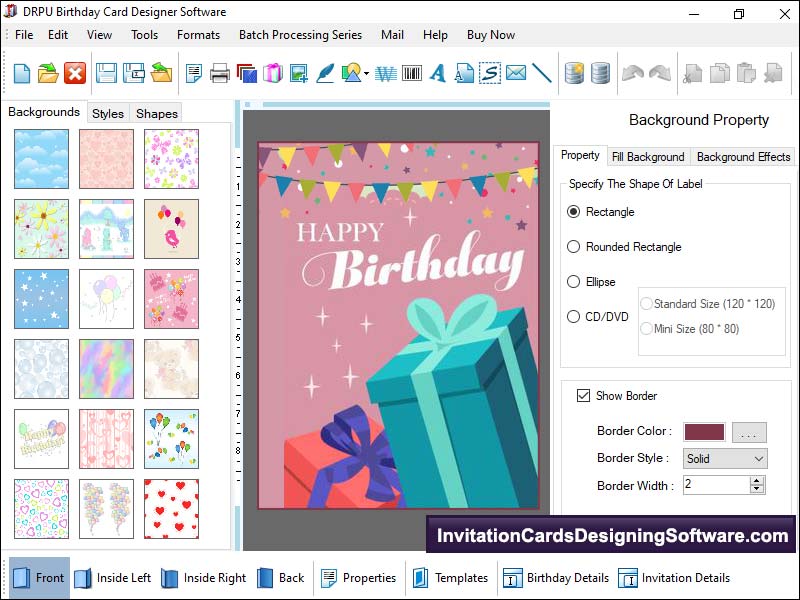Screen dimensions: 800x600
Task: Open the Border Style dropdown
Action: (x=725, y=458)
